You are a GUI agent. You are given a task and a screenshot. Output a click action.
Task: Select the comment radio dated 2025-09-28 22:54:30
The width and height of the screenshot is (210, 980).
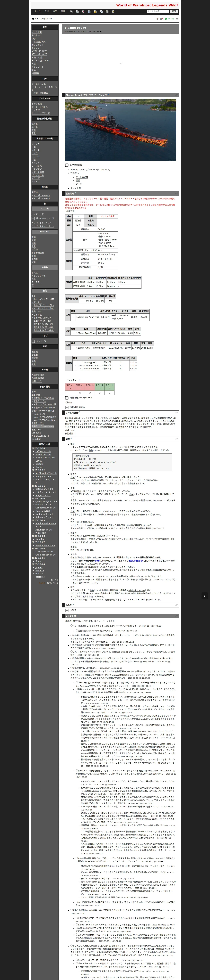tap(72, 671)
